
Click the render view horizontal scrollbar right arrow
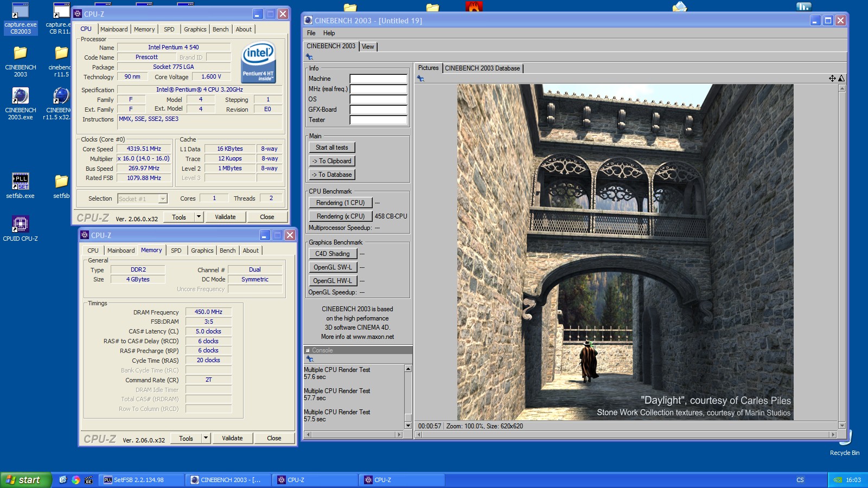click(x=833, y=434)
